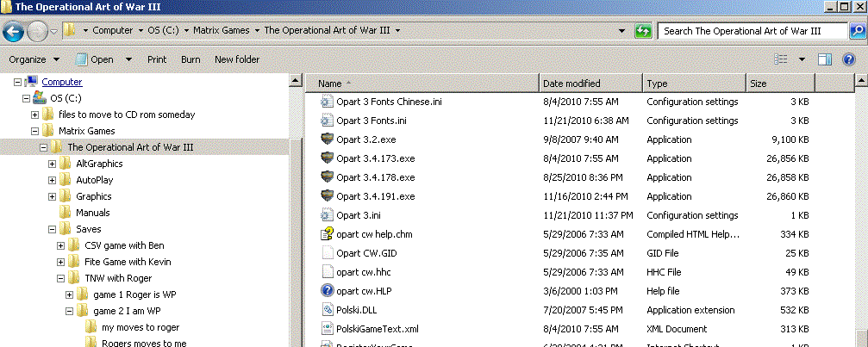Select the Opart 3.4.191.exe file icon

pos(328,196)
